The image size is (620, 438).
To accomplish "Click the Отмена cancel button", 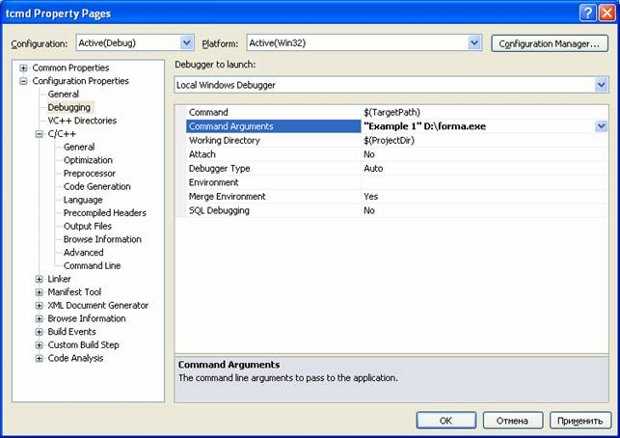I will (x=512, y=420).
